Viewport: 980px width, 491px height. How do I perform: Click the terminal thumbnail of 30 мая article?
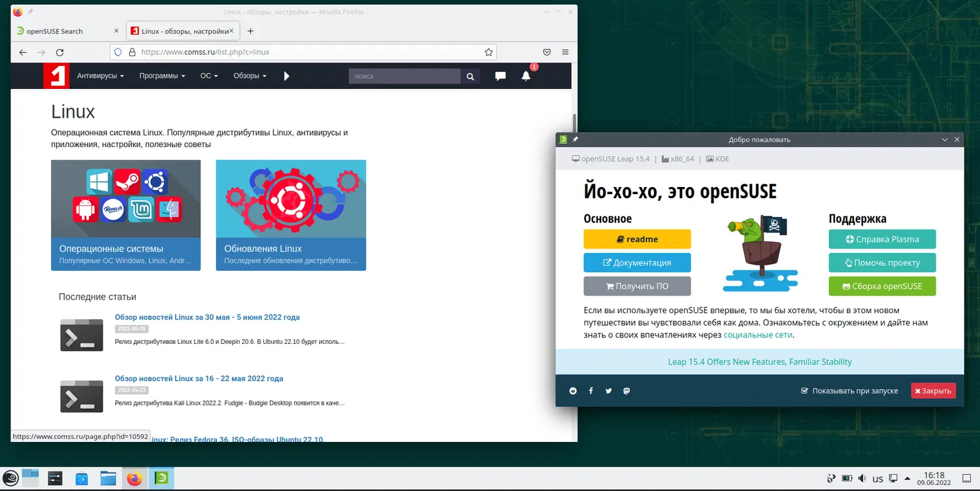(82, 335)
